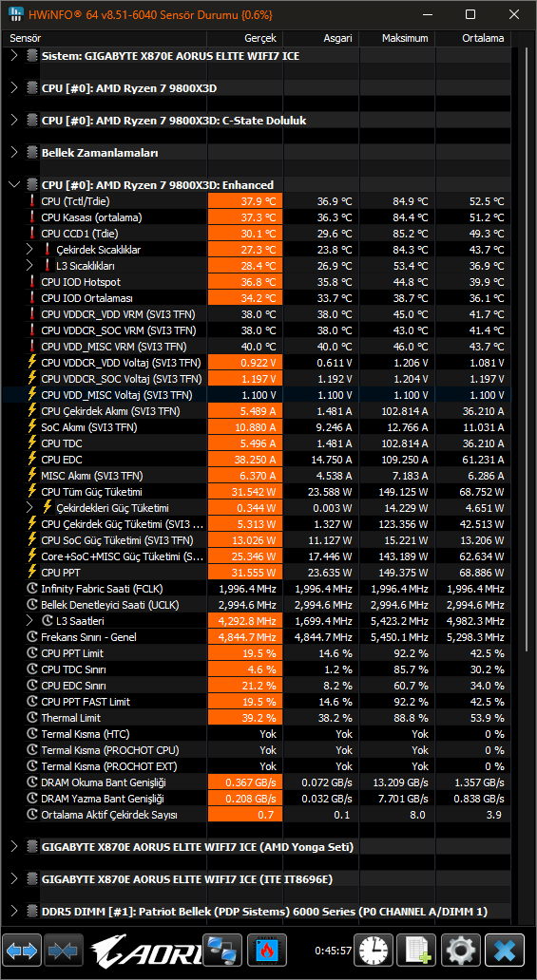
Task: Select DRAM Yazma Bant Genişliği row label
Action: [102, 798]
